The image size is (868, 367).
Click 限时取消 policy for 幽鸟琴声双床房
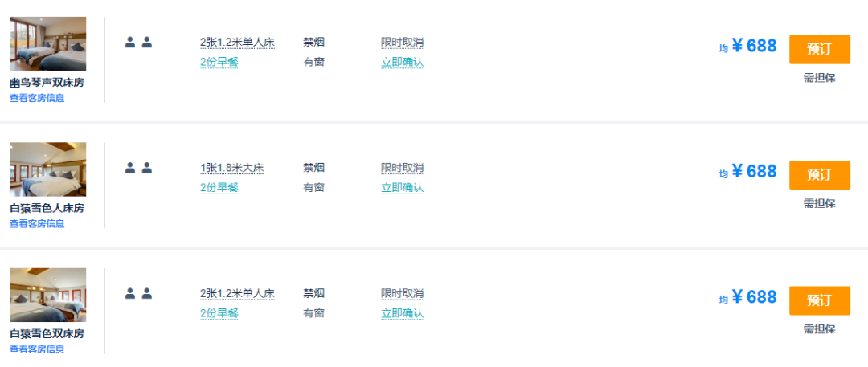click(402, 43)
